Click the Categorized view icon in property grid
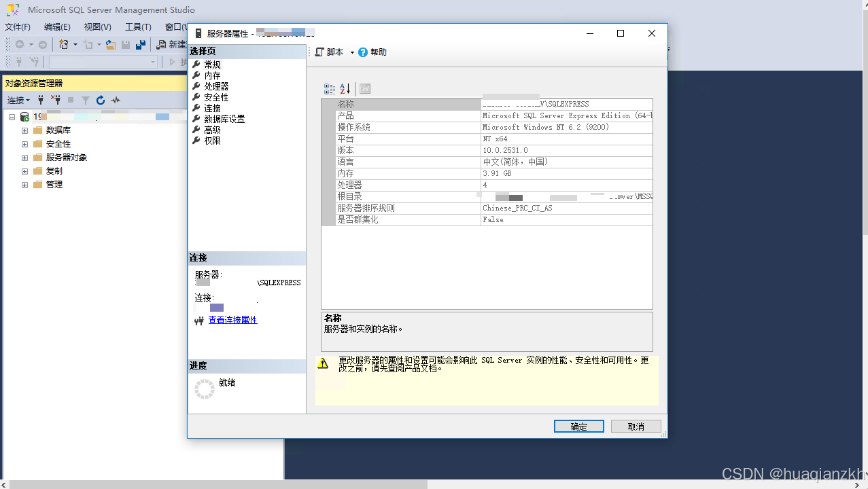The width and height of the screenshot is (868, 489). pos(330,89)
